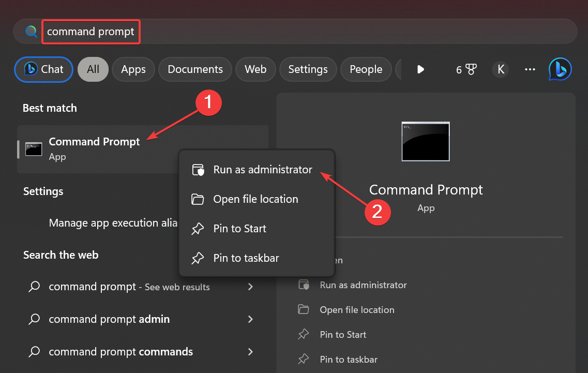This screenshot has height=373, width=588.
Task: Expand chevron for command prompt commands
Action: click(250, 352)
